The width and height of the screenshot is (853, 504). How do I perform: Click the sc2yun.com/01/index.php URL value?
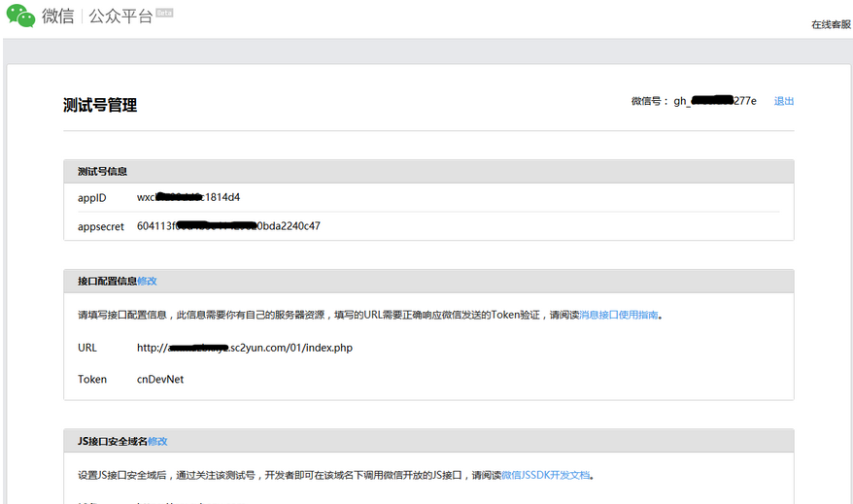click(x=245, y=348)
